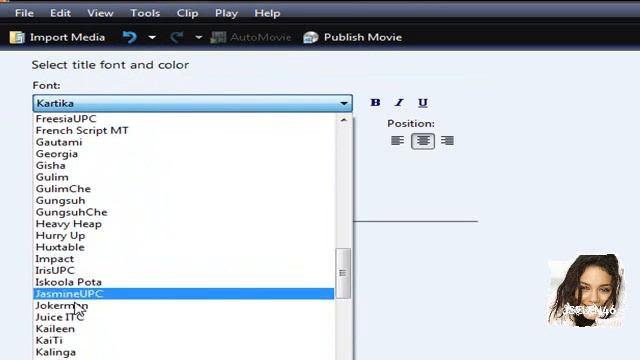Click the Publish Movie icon
Screen dimensions: 640x360
[x=311, y=37]
